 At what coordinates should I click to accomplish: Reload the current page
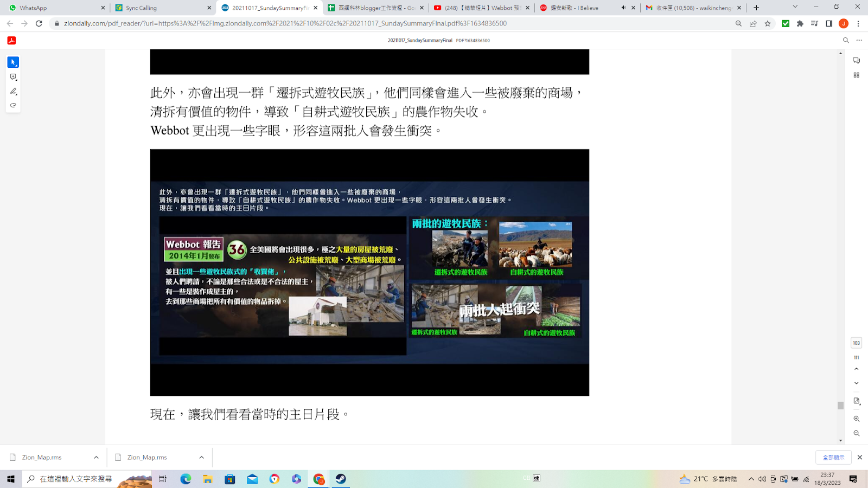39,23
